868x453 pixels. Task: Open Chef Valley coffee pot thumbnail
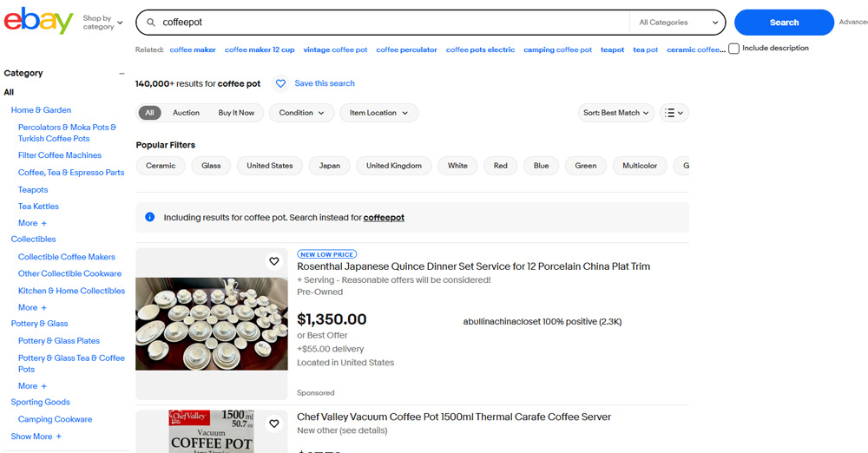[212, 431]
